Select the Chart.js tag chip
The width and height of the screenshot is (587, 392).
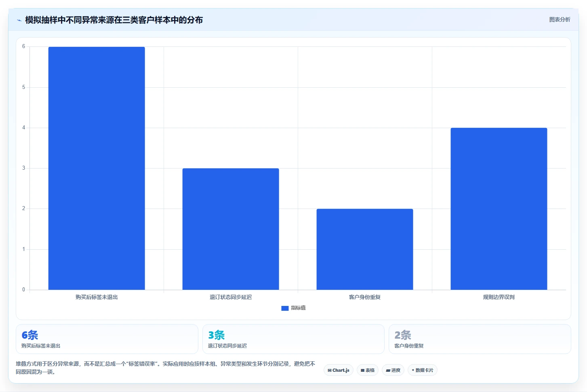pyautogui.click(x=339, y=370)
